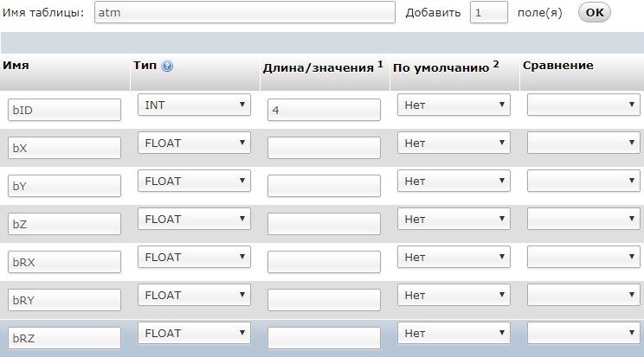Click the add fields count input
The height and width of the screenshot is (357, 644).
[x=489, y=12]
